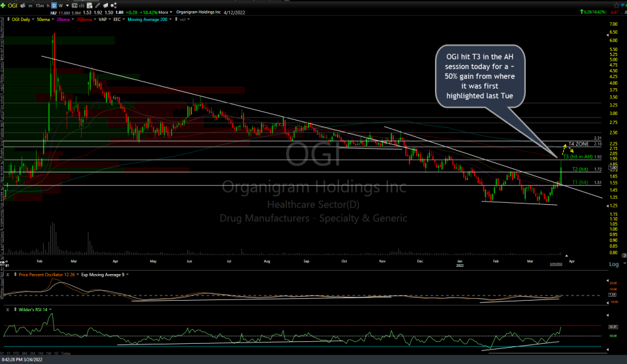The width and height of the screenshot is (627, 364).
Task: Click the blue flag icon
Action: coord(622,5)
